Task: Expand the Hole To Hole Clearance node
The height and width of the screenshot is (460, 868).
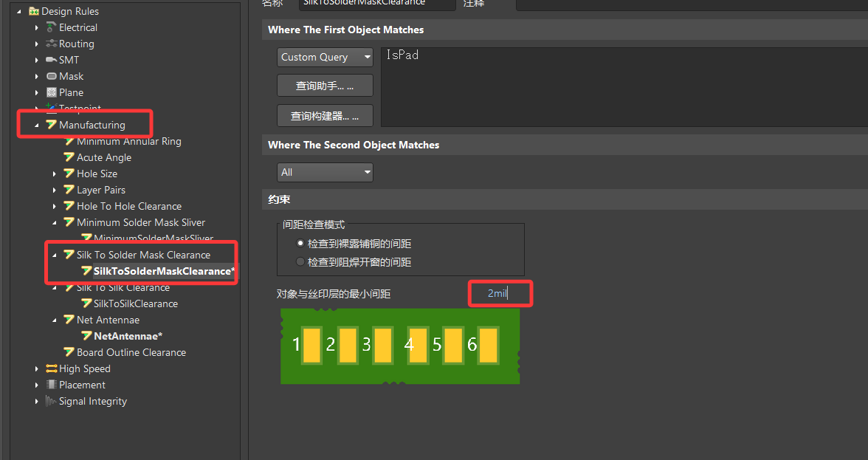Action: (x=55, y=206)
